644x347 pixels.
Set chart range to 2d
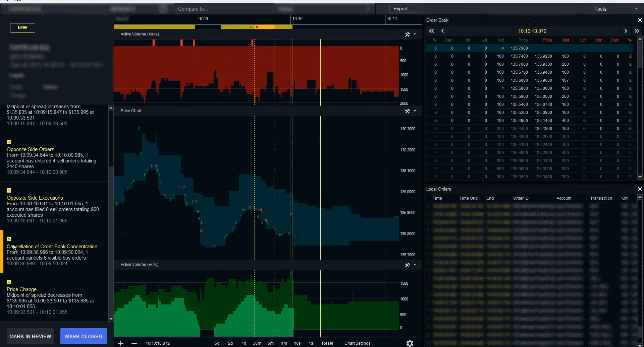coord(230,343)
